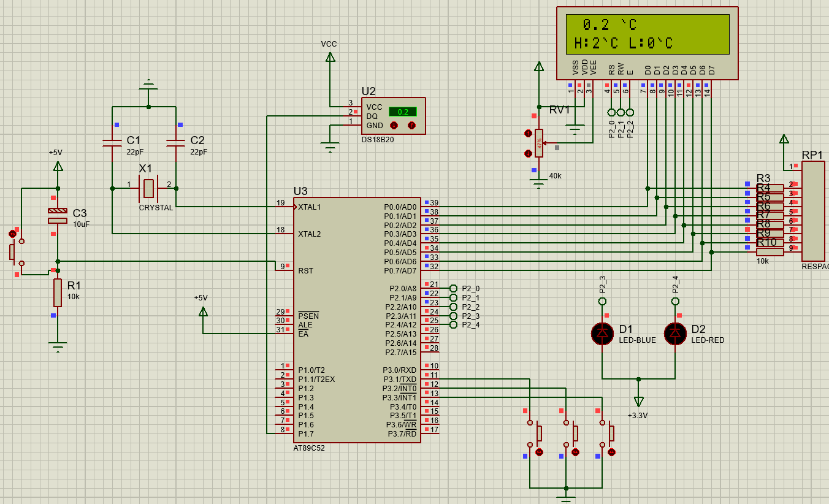Select the P2_3 terminal at MCU pin 24
829x504 pixels.
454,316
